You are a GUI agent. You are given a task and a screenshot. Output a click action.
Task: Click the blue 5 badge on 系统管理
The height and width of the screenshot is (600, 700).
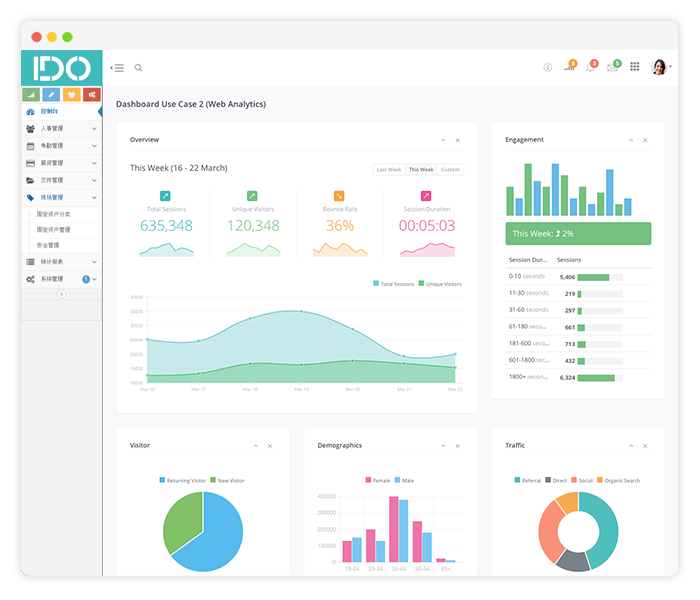click(x=86, y=279)
